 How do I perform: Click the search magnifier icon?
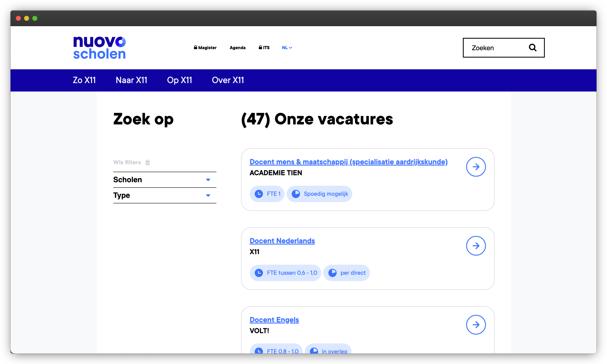[x=532, y=48]
